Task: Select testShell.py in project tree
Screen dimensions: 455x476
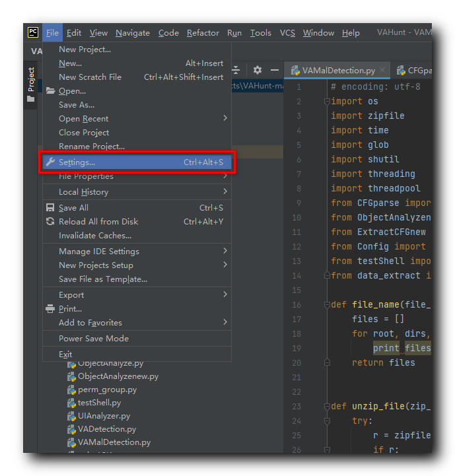Action: click(x=99, y=403)
